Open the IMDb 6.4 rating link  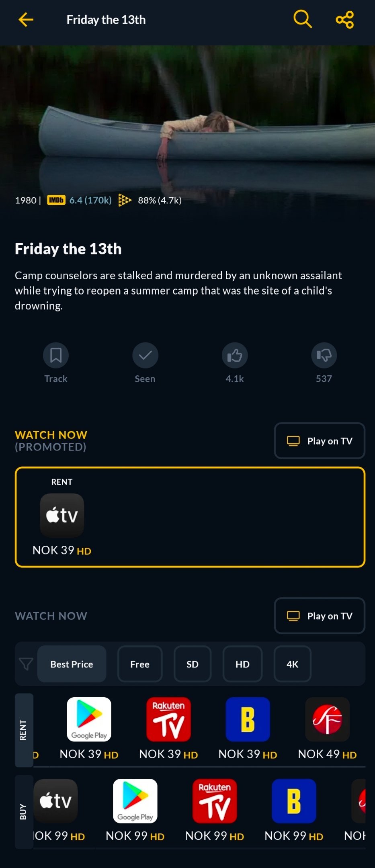pyautogui.click(x=80, y=200)
